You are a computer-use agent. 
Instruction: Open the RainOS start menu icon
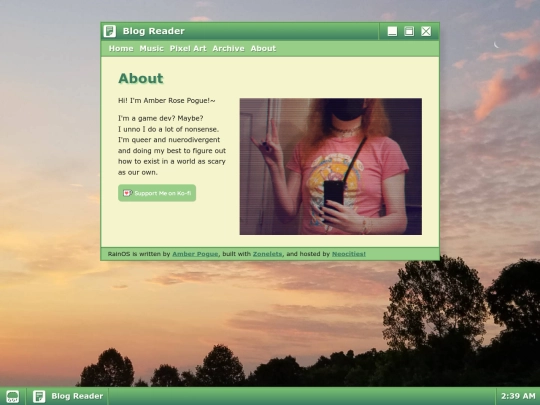tap(13, 396)
